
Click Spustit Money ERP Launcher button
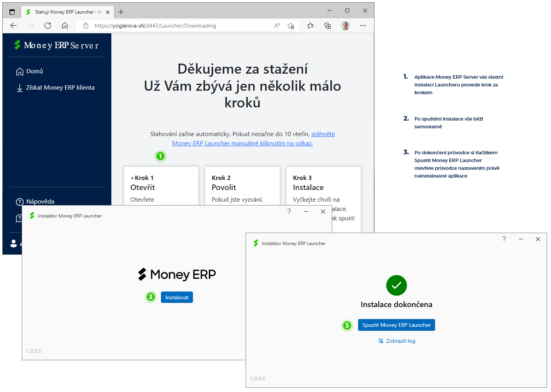coord(397,325)
